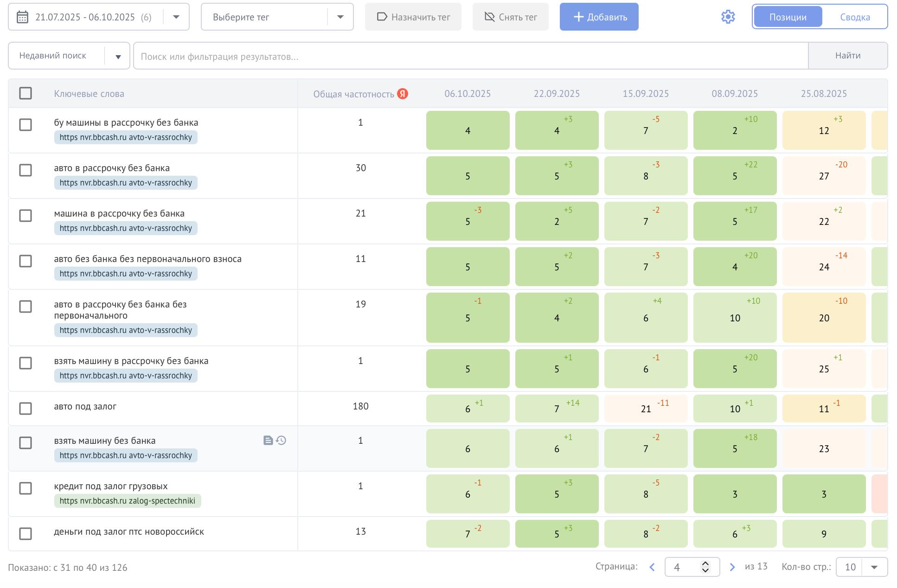Click the Yandex icon in the frequency header

(403, 94)
